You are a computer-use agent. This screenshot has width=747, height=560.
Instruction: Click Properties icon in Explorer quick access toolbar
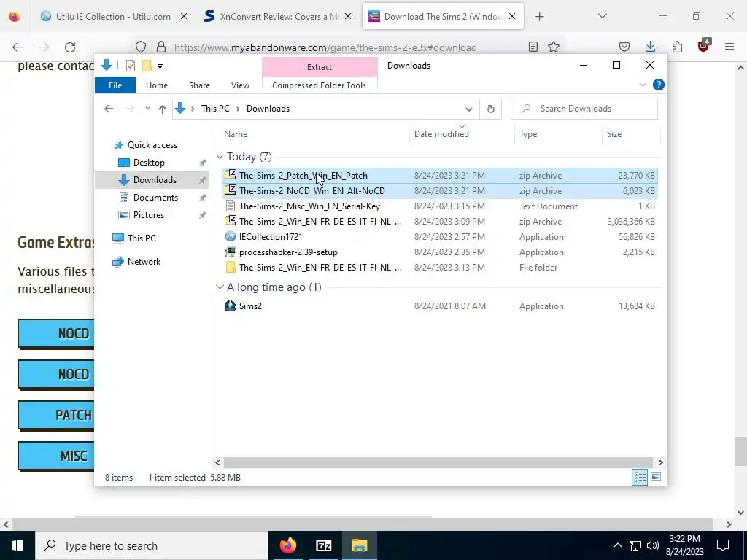click(130, 66)
